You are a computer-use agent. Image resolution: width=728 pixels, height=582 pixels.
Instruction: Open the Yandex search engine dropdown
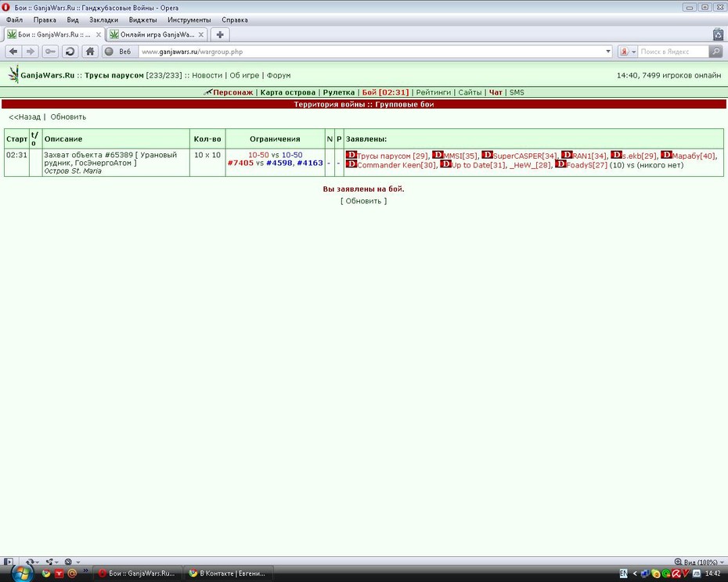(628, 52)
